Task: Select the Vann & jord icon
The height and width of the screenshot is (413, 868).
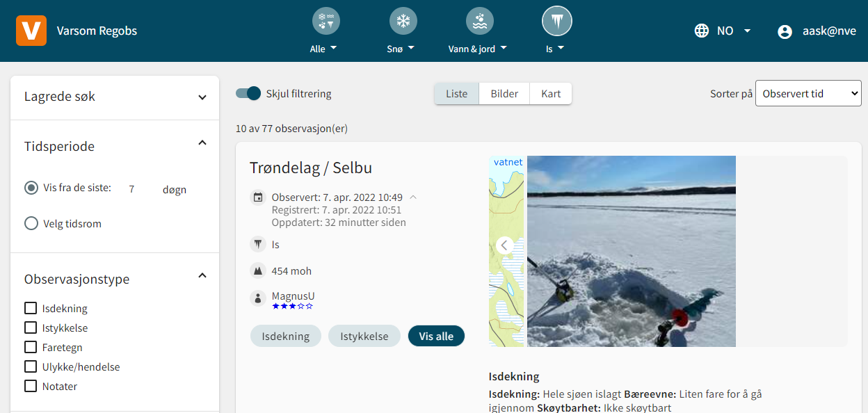Action: coord(479,20)
